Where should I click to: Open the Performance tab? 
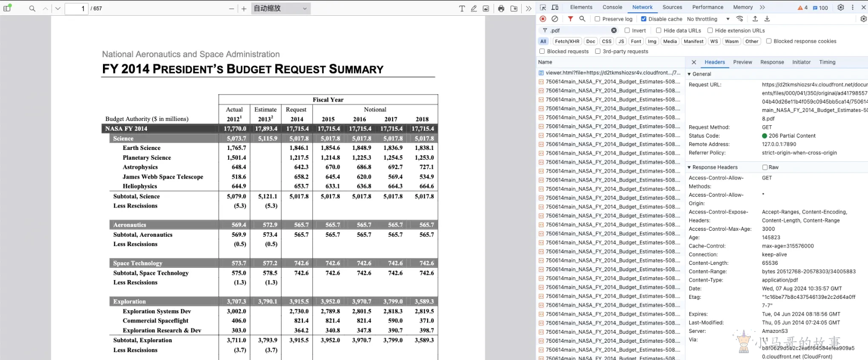coord(708,7)
